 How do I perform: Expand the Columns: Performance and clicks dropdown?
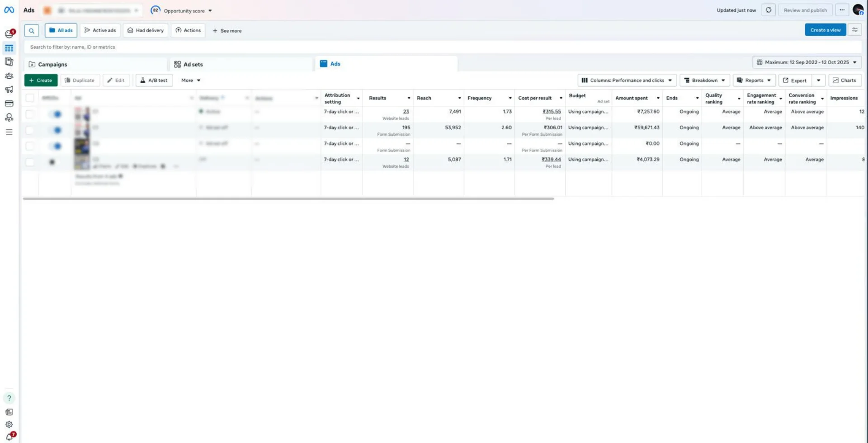(x=627, y=80)
